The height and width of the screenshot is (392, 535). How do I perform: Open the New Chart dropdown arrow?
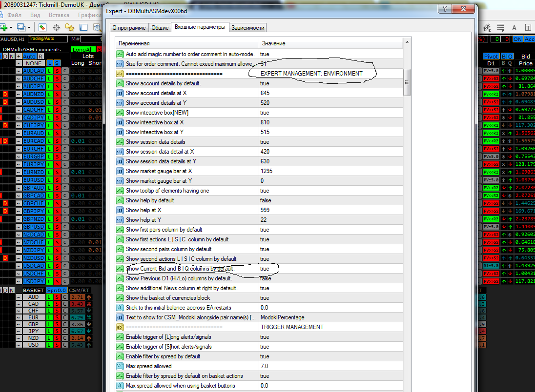11,28
